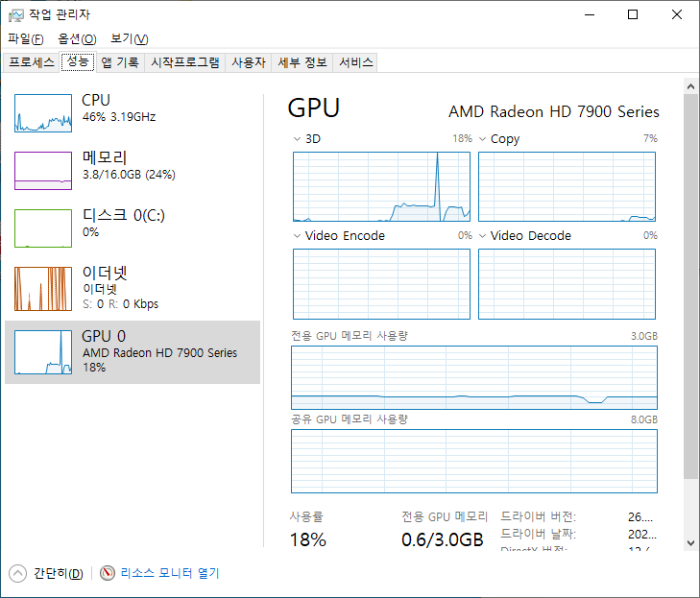The width and height of the screenshot is (700, 598).
Task: Click the 드라이버 버전 label
Action: pyautogui.click(x=538, y=516)
